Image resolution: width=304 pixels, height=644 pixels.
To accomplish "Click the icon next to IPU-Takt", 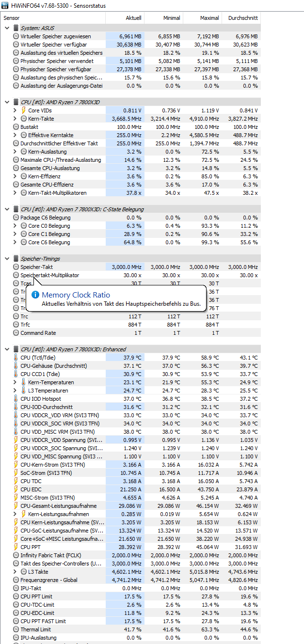I will coord(16,588).
